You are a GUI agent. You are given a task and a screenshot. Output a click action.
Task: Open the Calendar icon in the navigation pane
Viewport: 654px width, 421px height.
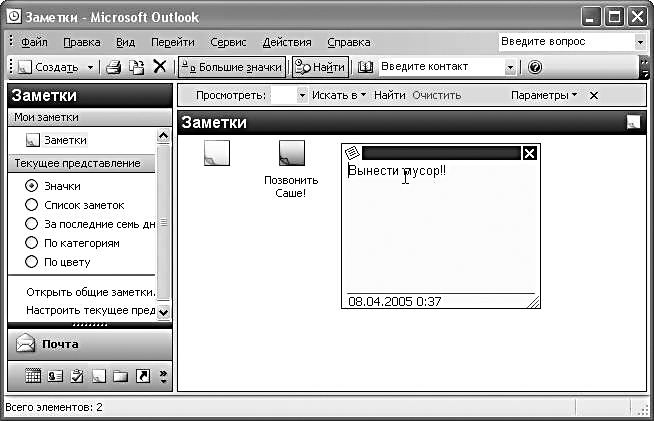(32, 376)
